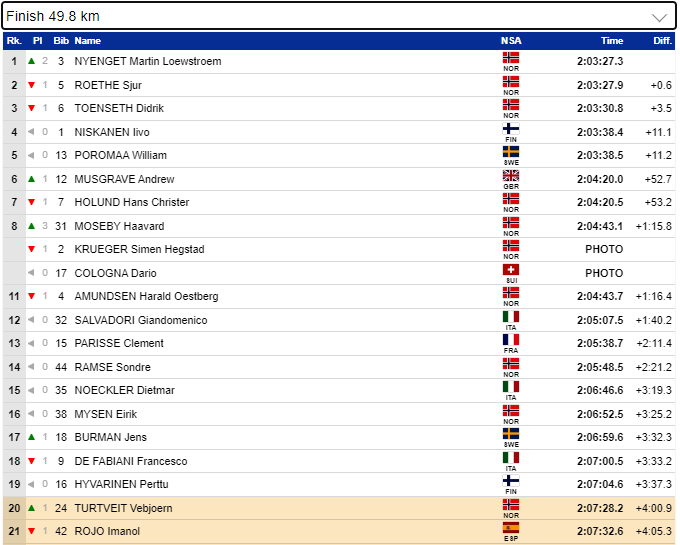Click the Finland flag for NISKANEN Iivo
The height and width of the screenshot is (545, 680).
511,129
